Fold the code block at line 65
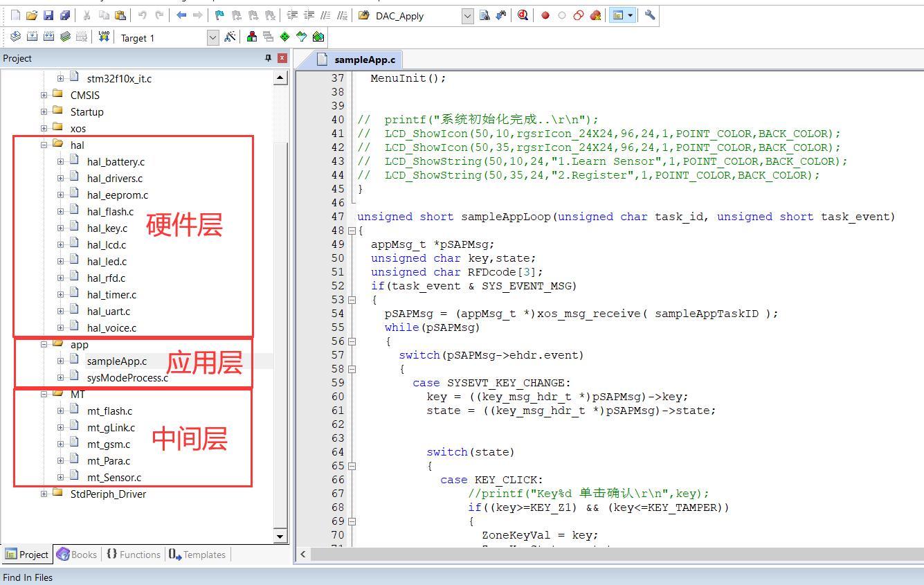Screen dimensions: 924x585 click(352, 466)
